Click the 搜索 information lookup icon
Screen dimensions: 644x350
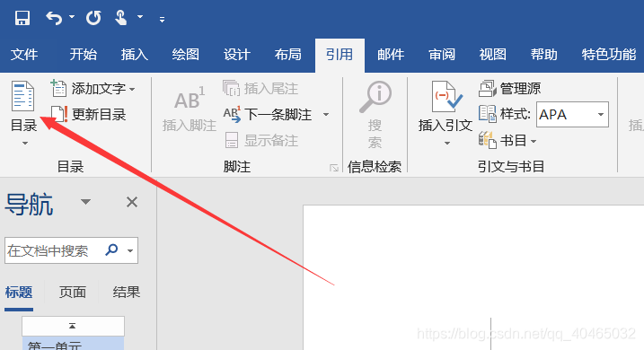point(375,97)
